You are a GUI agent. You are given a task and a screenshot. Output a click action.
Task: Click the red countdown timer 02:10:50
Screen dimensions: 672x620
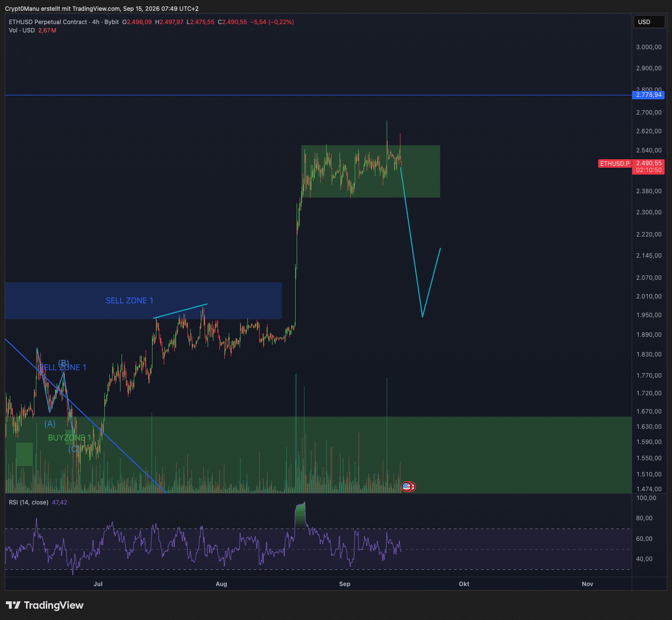pyautogui.click(x=648, y=170)
